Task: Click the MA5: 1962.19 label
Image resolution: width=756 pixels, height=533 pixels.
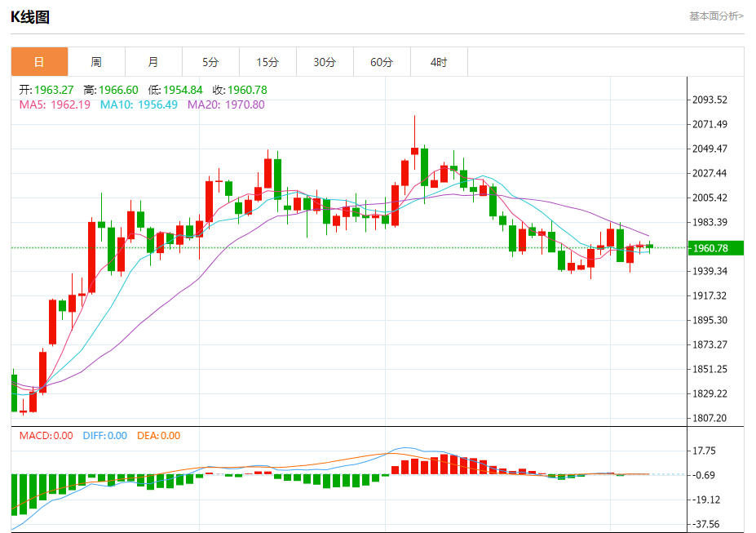Action: 55,104
